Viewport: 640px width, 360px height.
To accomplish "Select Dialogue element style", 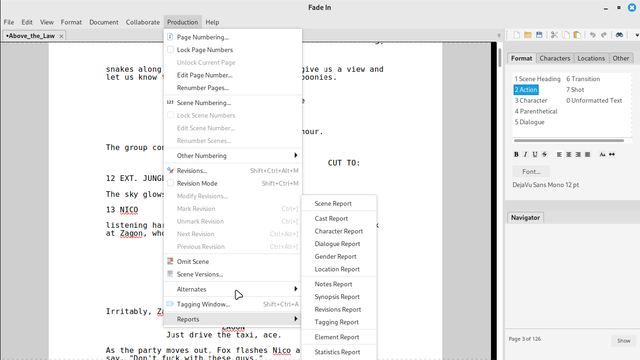I will point(529,122).
